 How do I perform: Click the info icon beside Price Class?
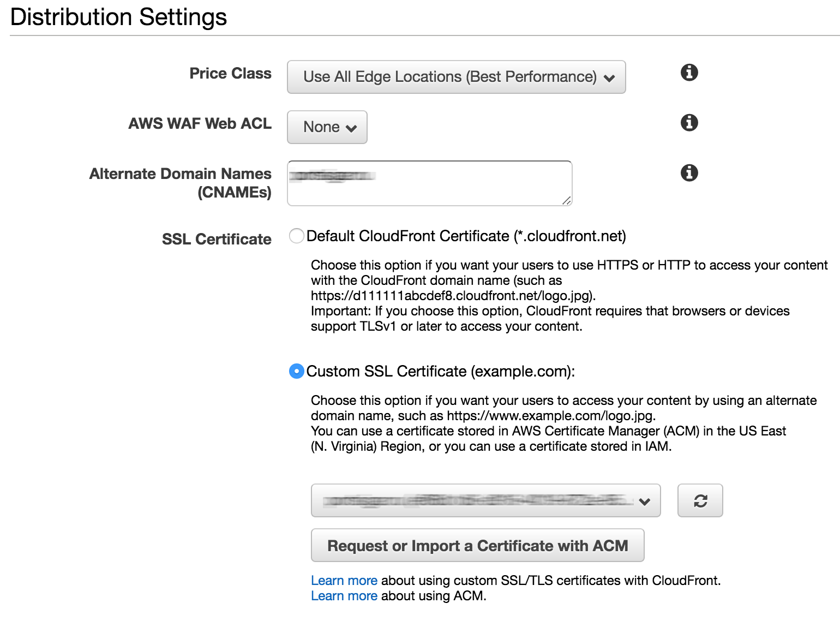(689, 72)
